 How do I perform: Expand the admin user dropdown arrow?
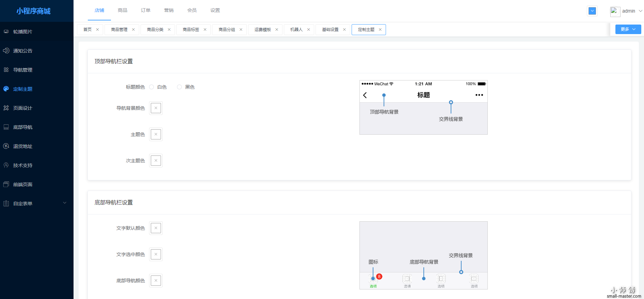640,11
